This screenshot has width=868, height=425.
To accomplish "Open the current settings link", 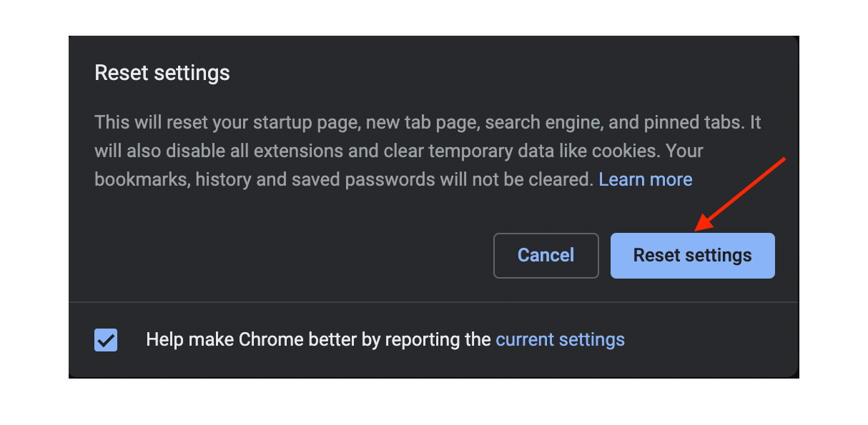I will click(x=560, y=339).
